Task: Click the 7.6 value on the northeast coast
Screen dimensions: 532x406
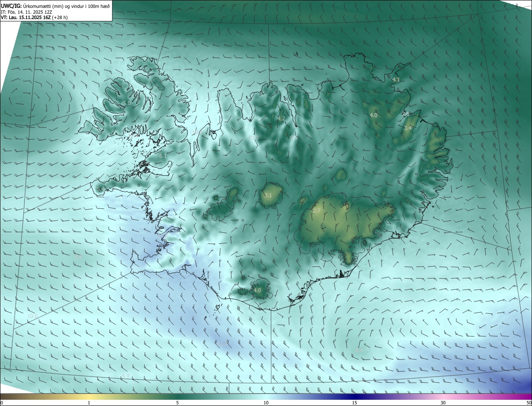Action: [406, 114]
